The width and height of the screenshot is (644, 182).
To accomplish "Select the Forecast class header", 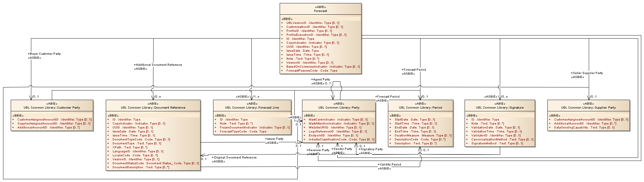I will pos(320,11).
